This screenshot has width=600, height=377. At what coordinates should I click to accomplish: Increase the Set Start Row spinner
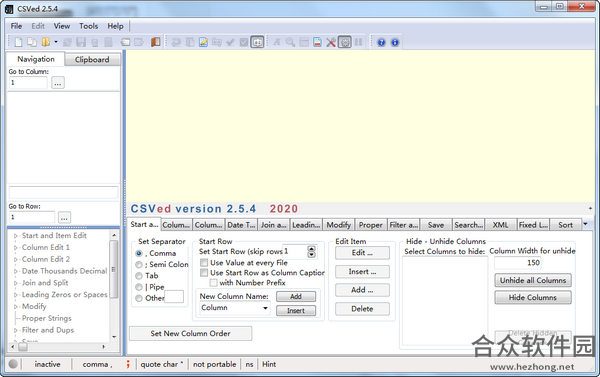(312, 248)
